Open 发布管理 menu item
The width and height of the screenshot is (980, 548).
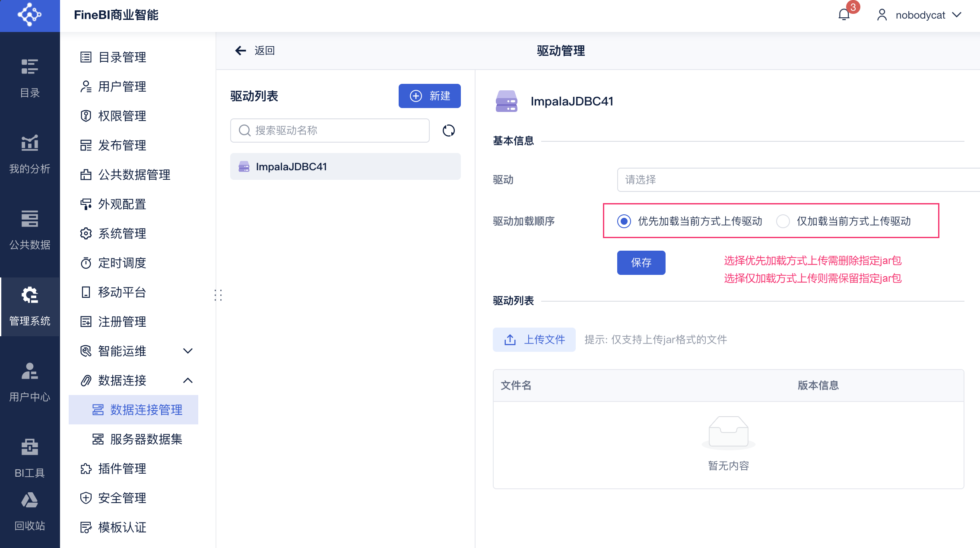133,145
